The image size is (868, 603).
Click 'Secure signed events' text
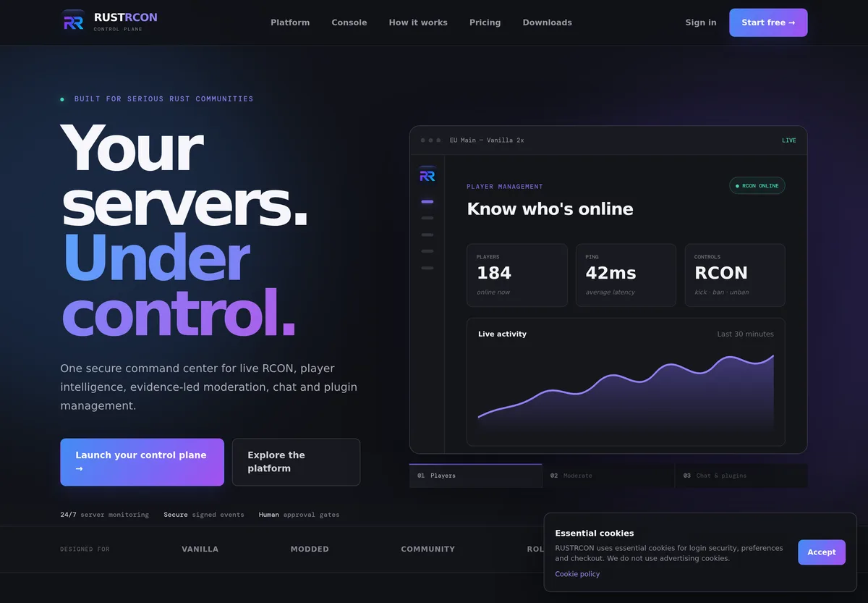204,515
